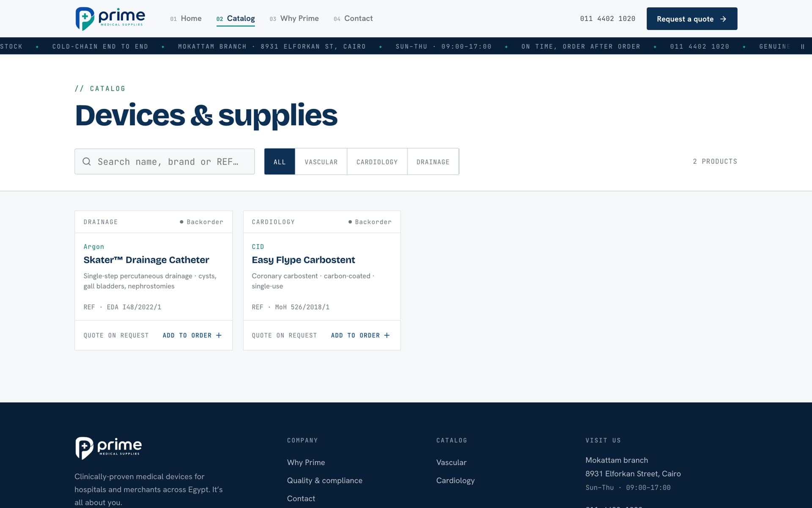Click the Argon brand label

(93, 247)
